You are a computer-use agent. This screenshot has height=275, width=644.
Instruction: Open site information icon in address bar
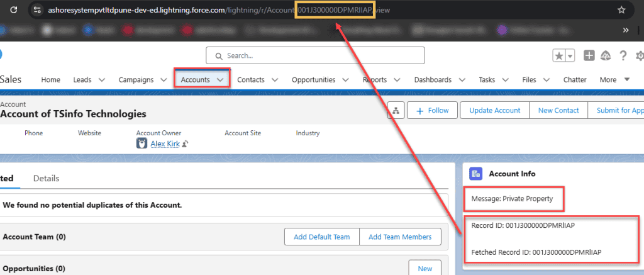coord(37,10)
